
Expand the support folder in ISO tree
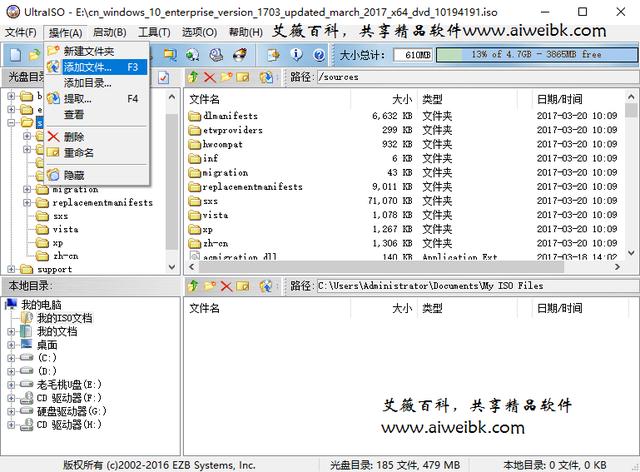(x=11, y=269)
